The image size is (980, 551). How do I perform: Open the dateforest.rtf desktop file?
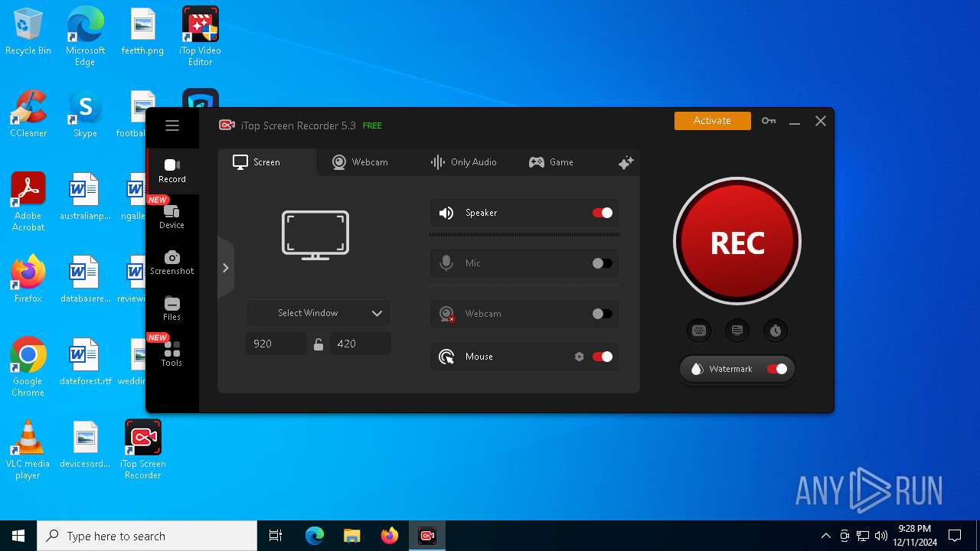[85, 361]
